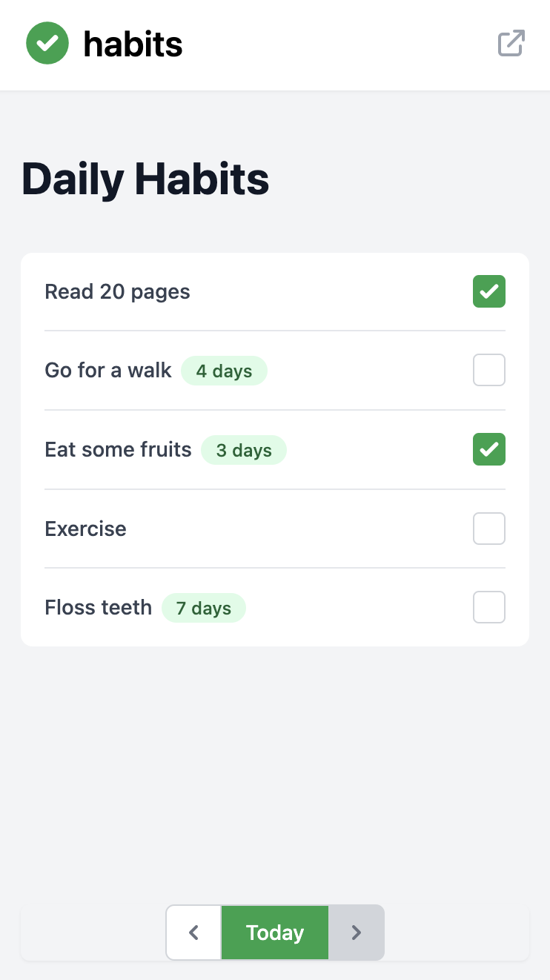Select the external share icon at top right
Viewport: 550px width, 980px height.
pyautogui.click(x=511, y=44)
